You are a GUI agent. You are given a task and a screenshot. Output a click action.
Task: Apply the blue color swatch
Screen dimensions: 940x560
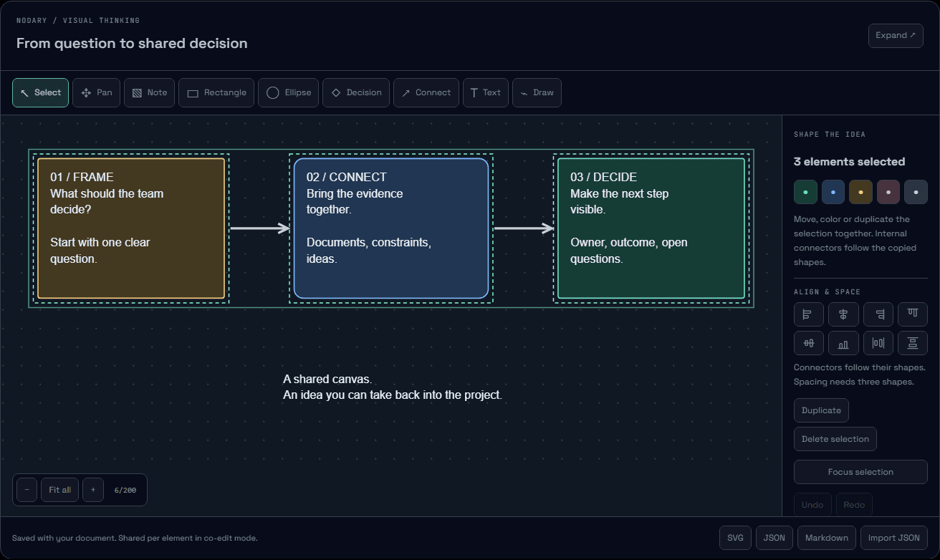833,192
